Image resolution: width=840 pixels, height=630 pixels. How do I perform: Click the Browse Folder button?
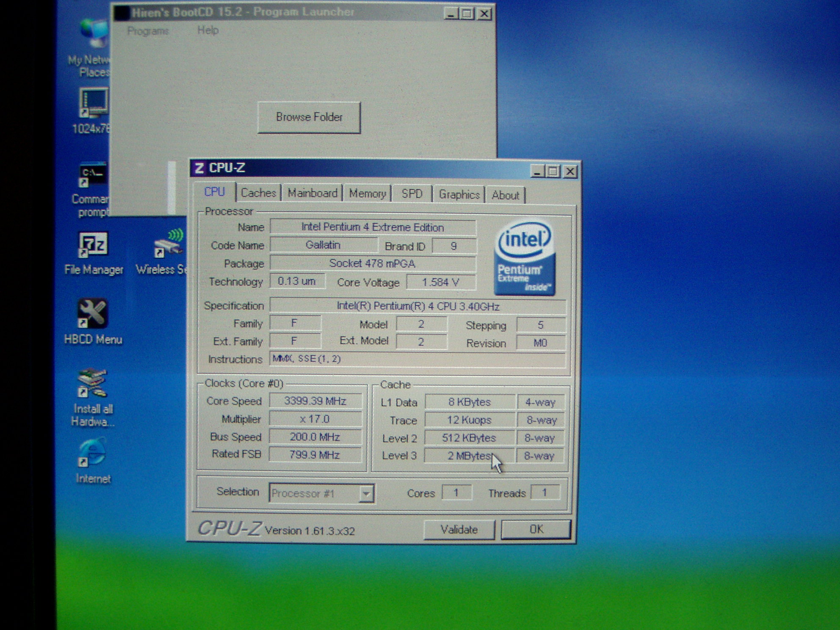[x=309, y=117]
